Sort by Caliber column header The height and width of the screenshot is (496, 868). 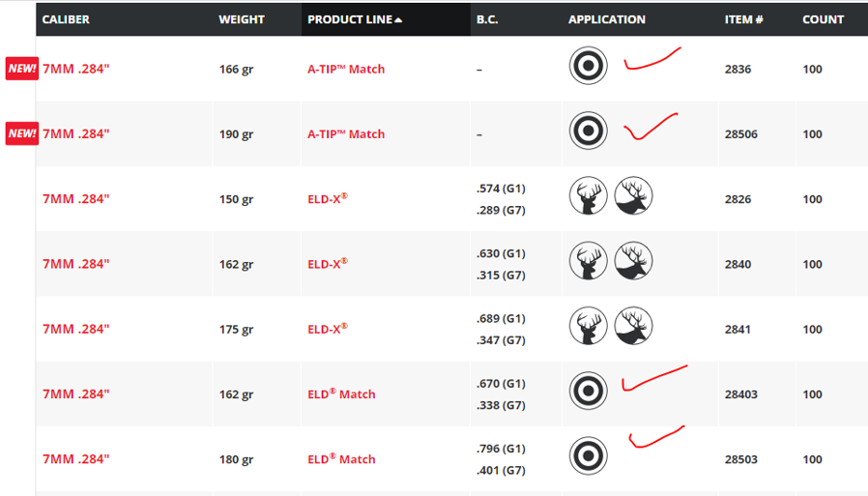66,19
